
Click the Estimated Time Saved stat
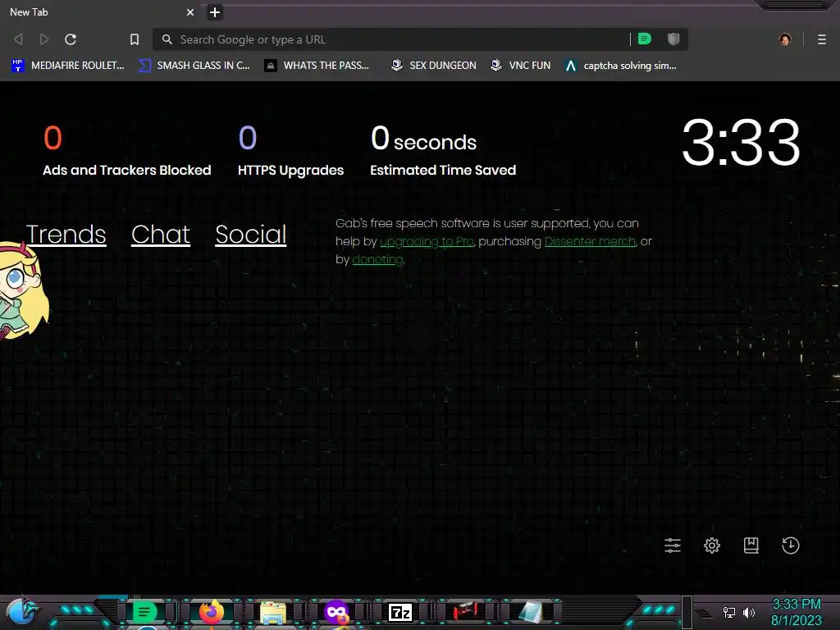(443, 151)
